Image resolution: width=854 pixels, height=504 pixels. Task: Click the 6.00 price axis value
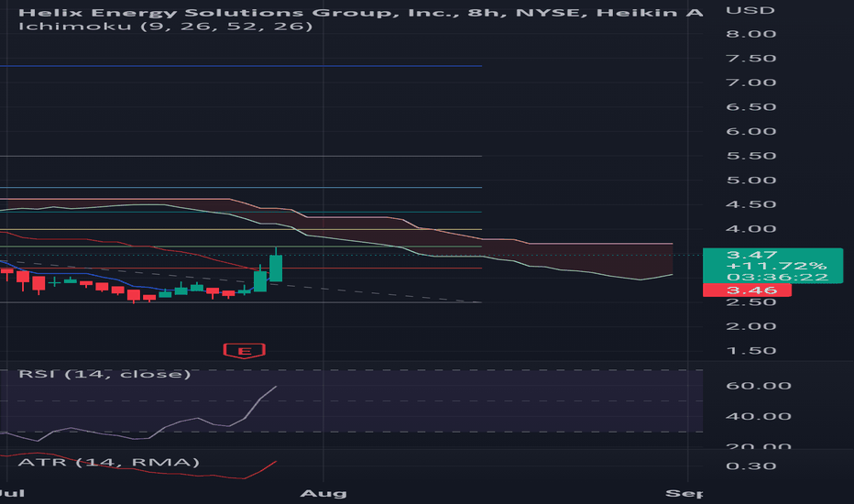(751, 131)
